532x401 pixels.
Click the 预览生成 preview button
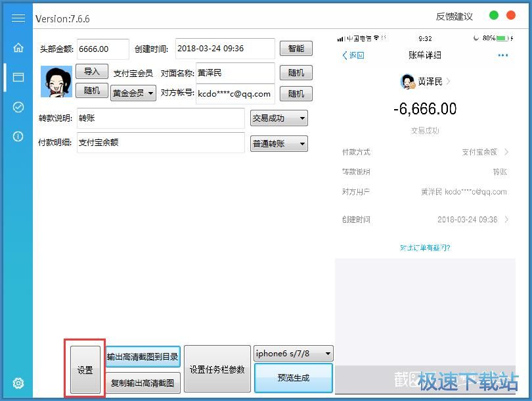(x=293, y=378)
